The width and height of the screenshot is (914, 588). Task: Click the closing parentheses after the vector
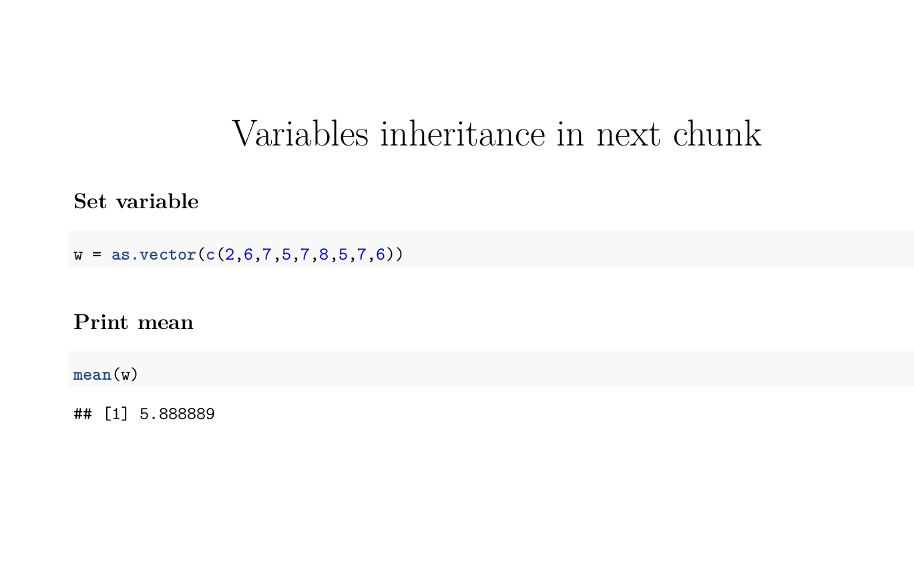click(x=395, y=255)
